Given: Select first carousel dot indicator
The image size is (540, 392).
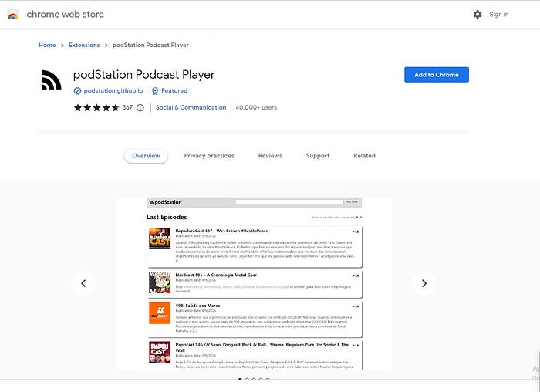Looking at the screenshot, I should (x=240, y=379).
